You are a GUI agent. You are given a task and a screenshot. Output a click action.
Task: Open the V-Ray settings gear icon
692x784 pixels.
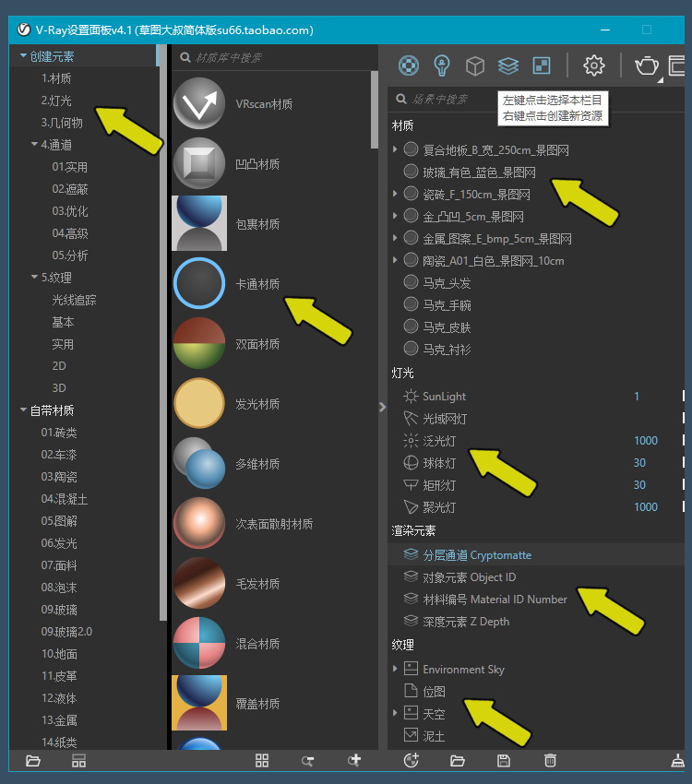[593, 65]
